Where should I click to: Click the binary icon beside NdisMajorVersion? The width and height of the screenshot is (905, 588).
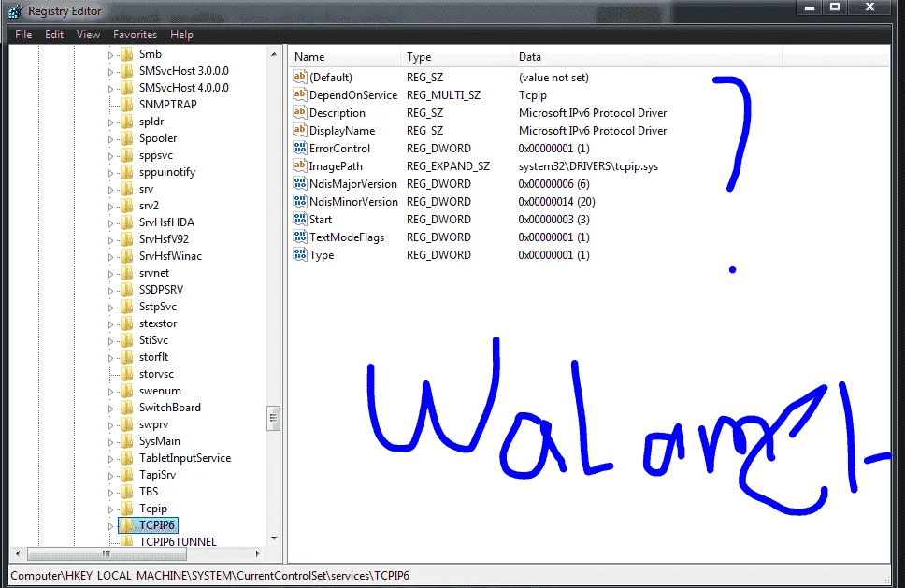point(299,183)
